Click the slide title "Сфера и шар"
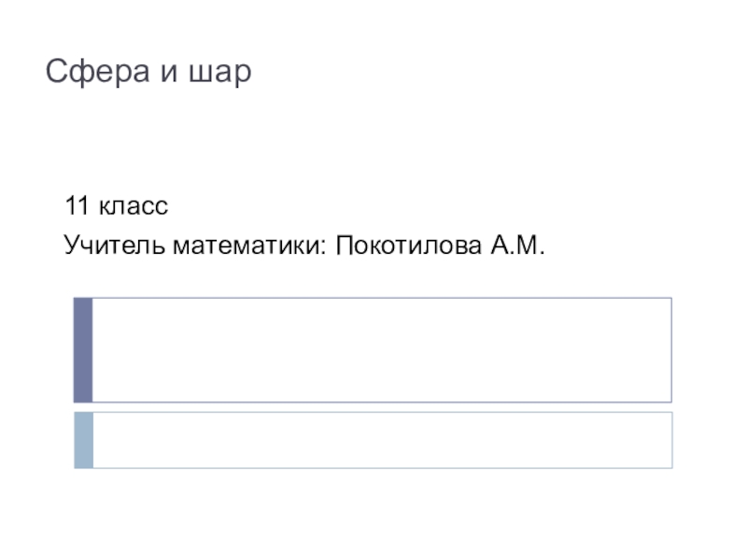The height and width of the screenshot is (560, 747). point(149,72)
